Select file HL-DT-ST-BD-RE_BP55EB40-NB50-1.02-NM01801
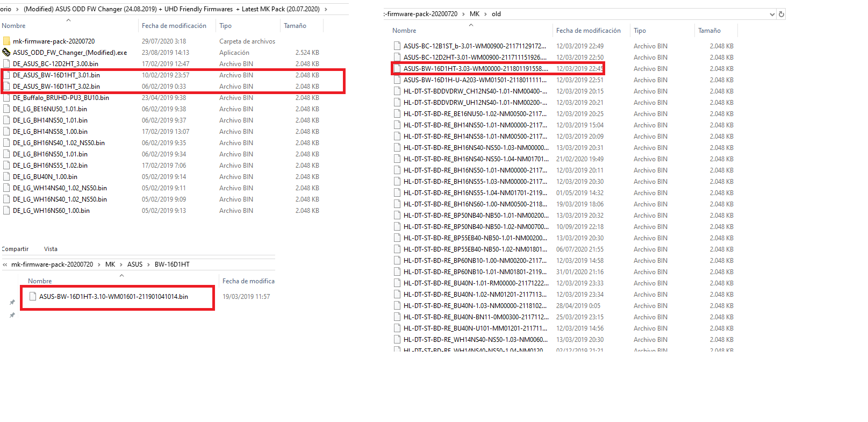The image size is (868, 422). (476, 249)
